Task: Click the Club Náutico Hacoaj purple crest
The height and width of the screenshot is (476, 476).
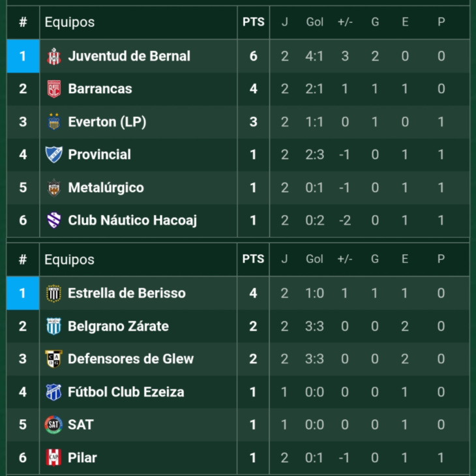Action: tap(53, 220)
